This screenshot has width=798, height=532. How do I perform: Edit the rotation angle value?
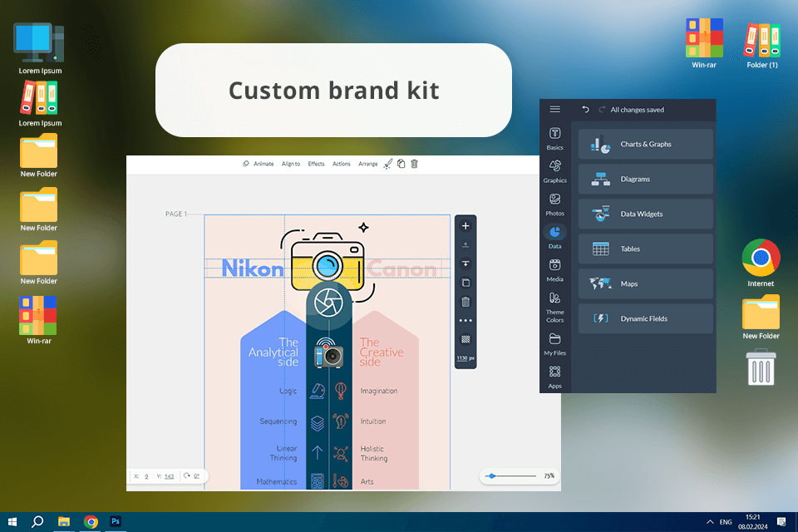click(x=196, y=476)
